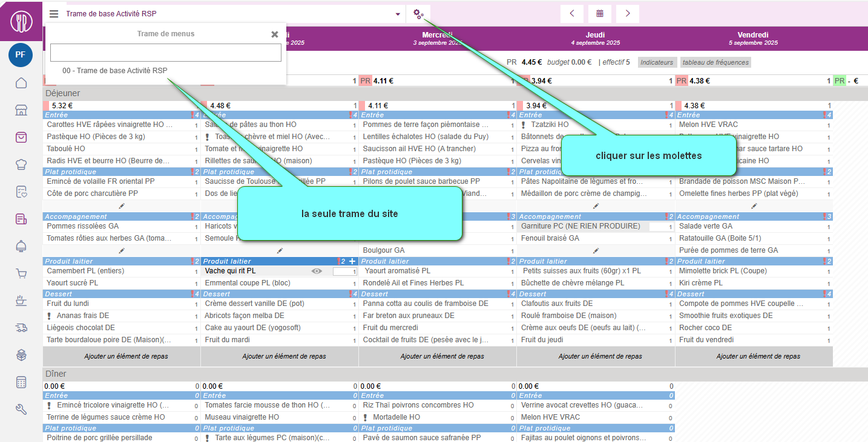Click the pencil below Fenouil braisé GA

[x=596, y=250]
